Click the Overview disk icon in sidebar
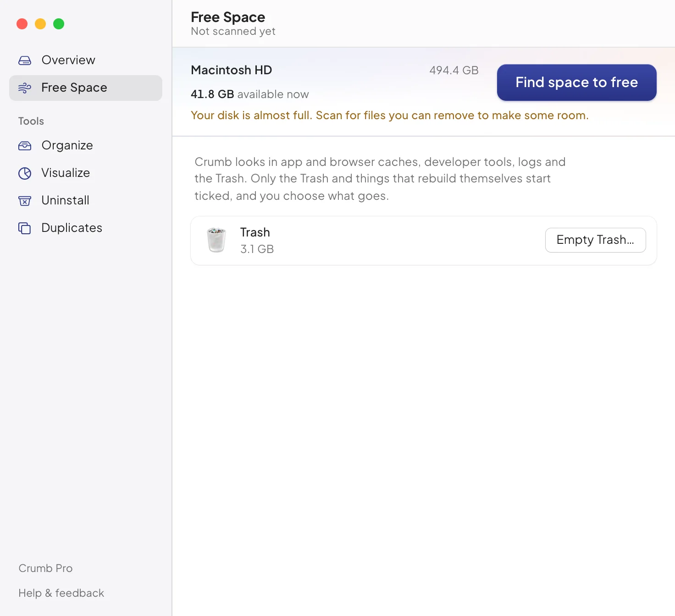 [x=25, y=60]
